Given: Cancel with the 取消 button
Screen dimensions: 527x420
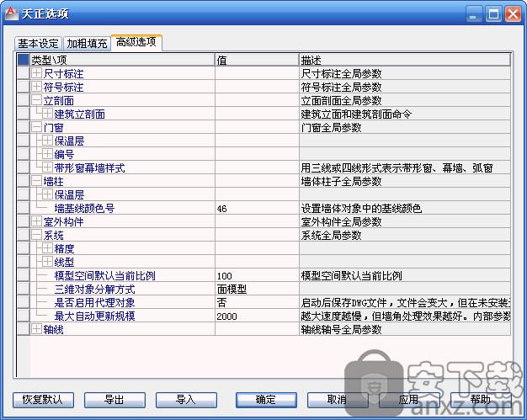Looking at the screenshot, I should point(338,400).
